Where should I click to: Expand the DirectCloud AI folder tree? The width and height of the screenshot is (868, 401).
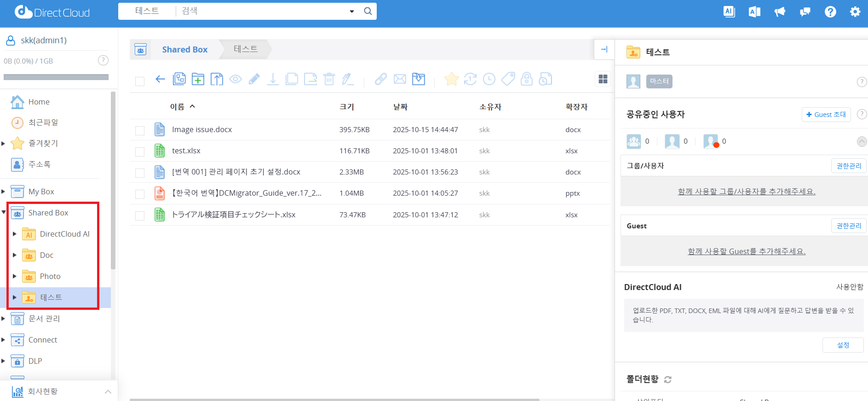click(15, 234)
